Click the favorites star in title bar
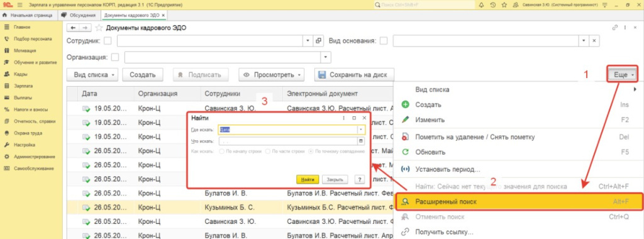The width and height of the screenshot is (644, 239). tap(504, 5)
